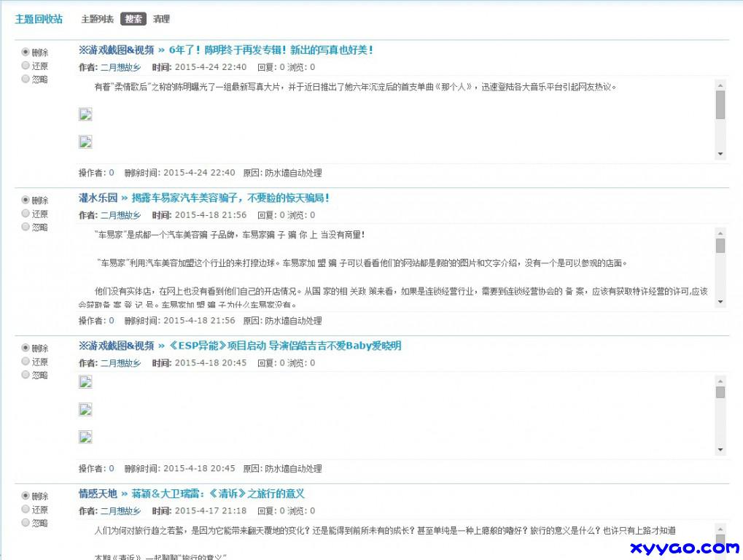
Task: Click first broken image in 陈明 post
Action: pos(85,114)
